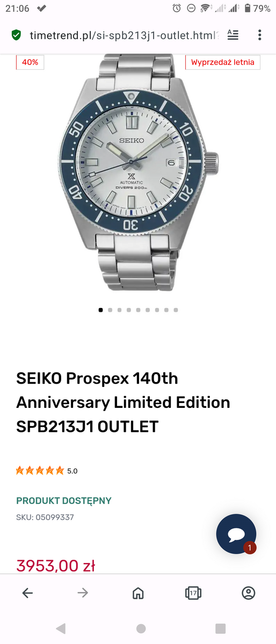Open the tabs switcher showing 17
The height and width of the screenshot is (644, 276).
[193, 593]
